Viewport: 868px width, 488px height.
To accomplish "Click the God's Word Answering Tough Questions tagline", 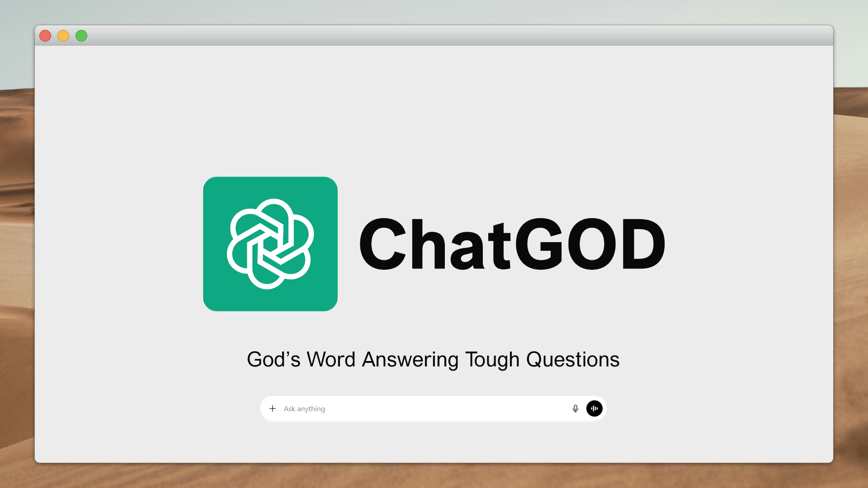I will point(433,360).
